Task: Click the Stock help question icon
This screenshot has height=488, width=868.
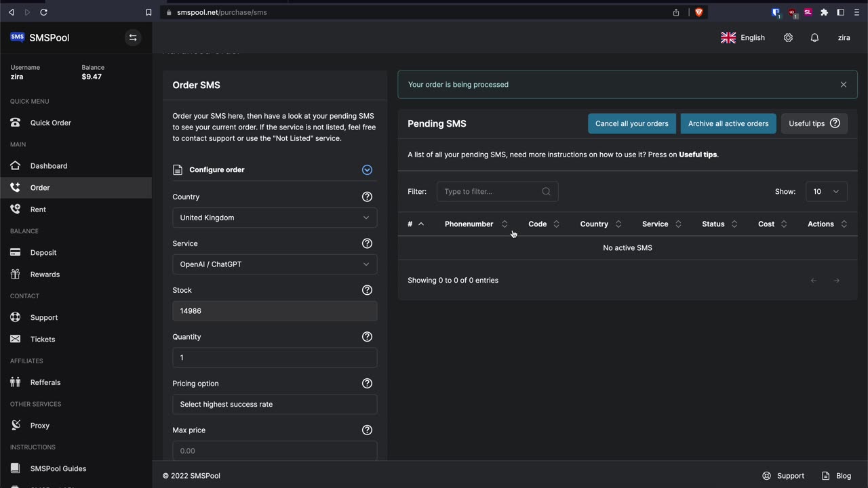Action: (367, 290)
